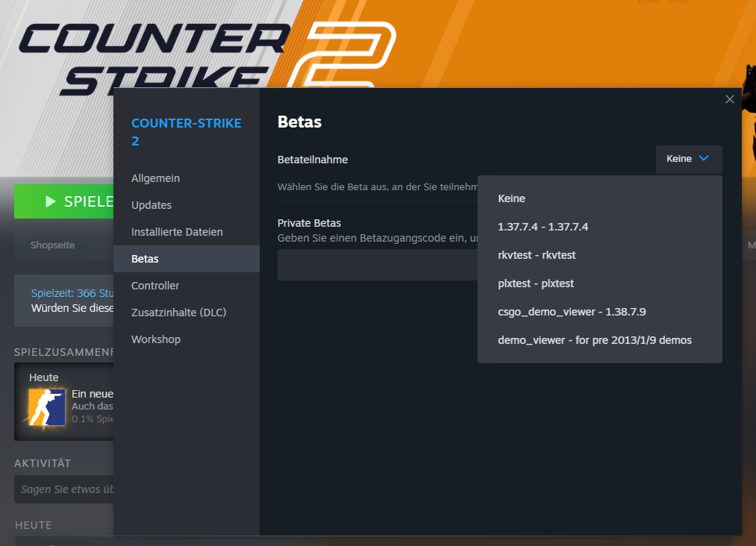Screen dimensions: 756x546
Task: Click the activity status input field
Action: pos(64,489)
